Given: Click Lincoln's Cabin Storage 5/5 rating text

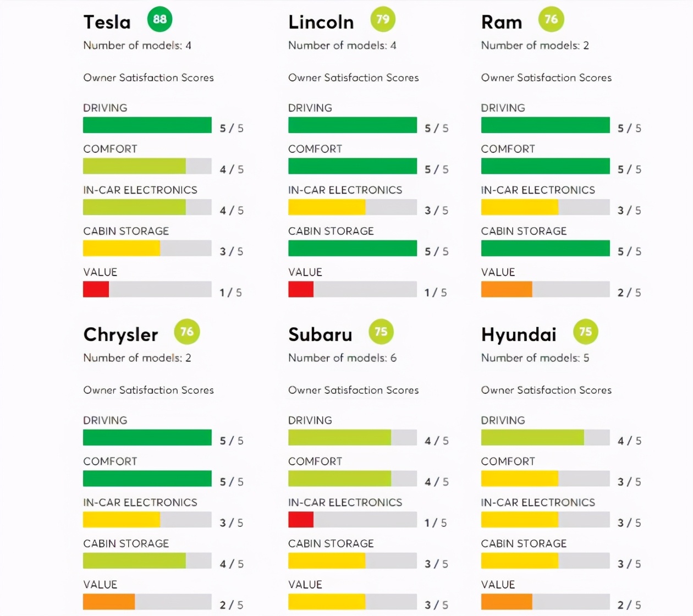Looking at the screenshot, I should coord(436,252).
